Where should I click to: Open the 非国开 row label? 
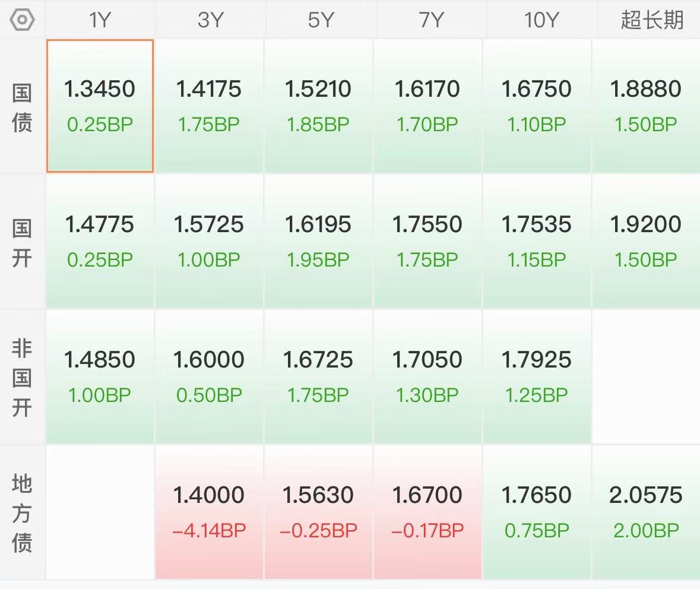(x=22, y=378)
